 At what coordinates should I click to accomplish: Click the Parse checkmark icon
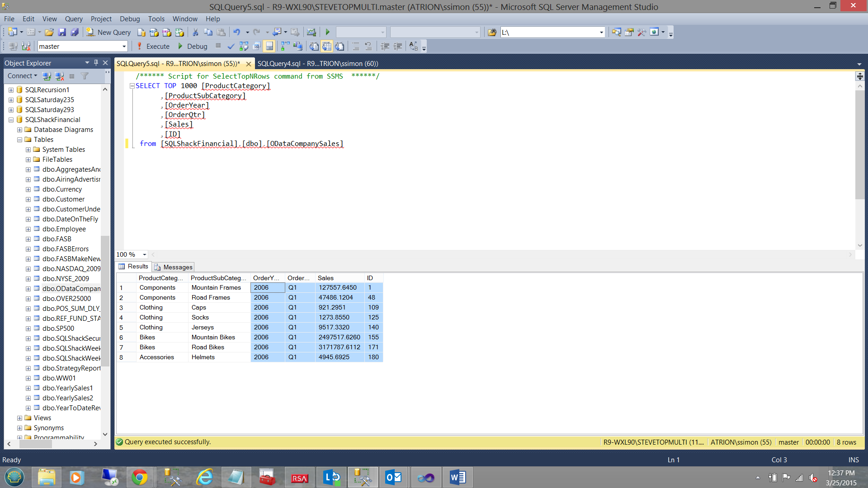(x=231, y=46)
